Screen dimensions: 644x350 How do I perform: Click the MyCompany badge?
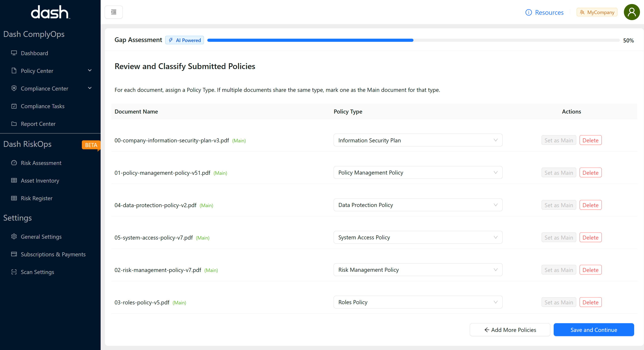point(597,12)
